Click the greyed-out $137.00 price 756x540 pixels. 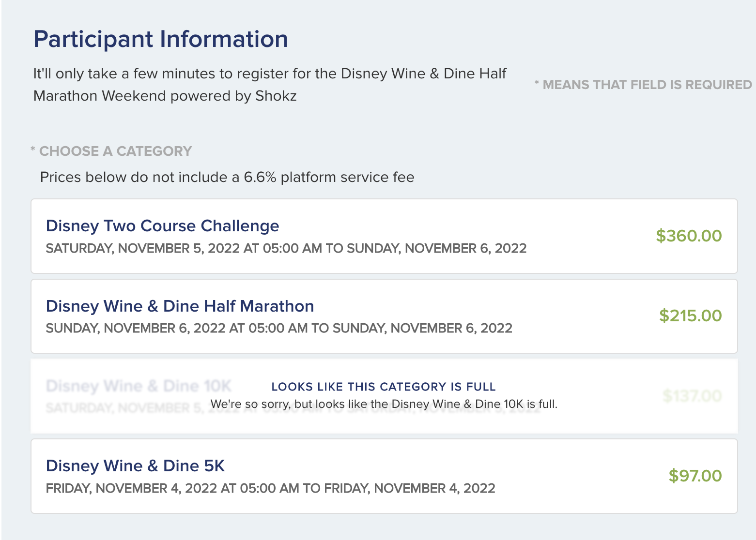pos(692,396)
